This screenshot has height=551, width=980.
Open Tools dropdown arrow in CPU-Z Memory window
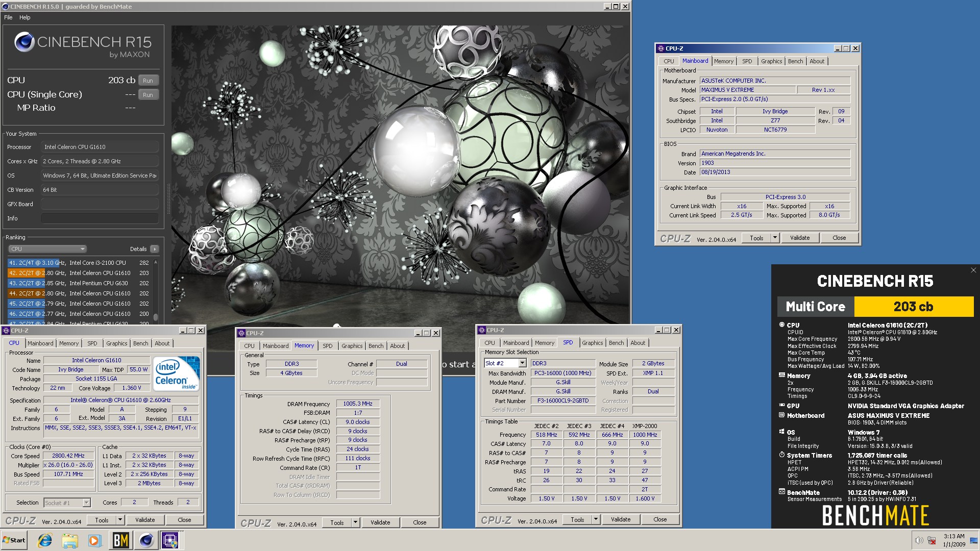click(x=355, y=522)
